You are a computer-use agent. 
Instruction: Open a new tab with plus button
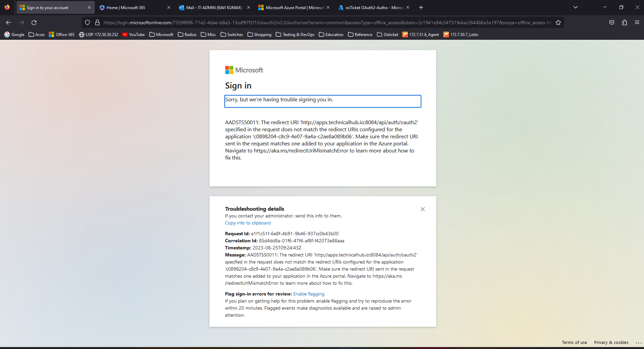(x=421, y=7)
